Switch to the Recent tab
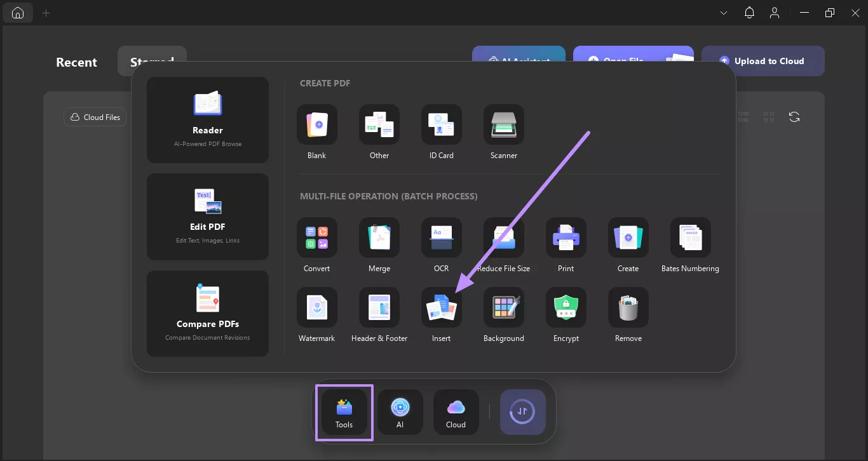868x461 pixels. tap(77, 62)
